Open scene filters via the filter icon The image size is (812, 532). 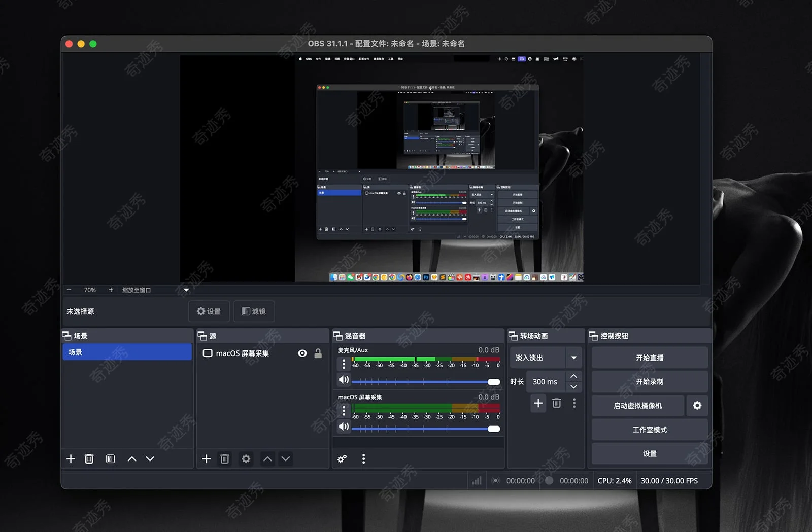point(110,459)
